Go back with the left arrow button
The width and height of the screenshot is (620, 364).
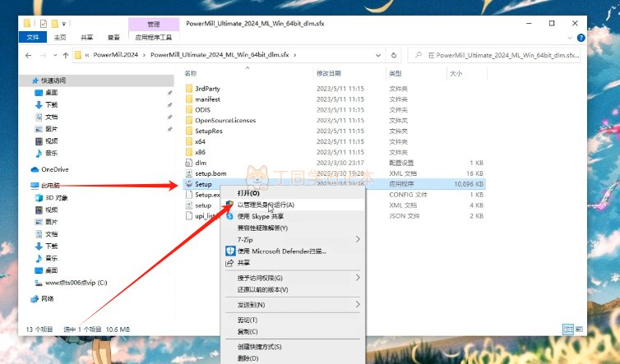click(x=29, y=55)
